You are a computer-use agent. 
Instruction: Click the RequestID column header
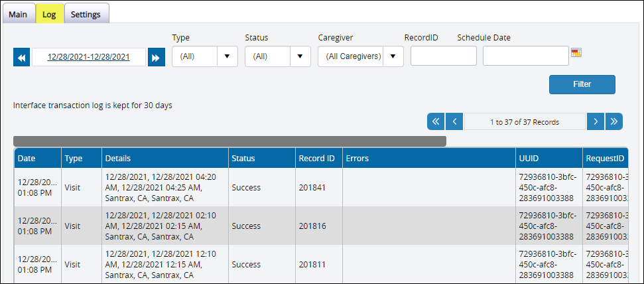pyautogui.click(x=605, y=158)
